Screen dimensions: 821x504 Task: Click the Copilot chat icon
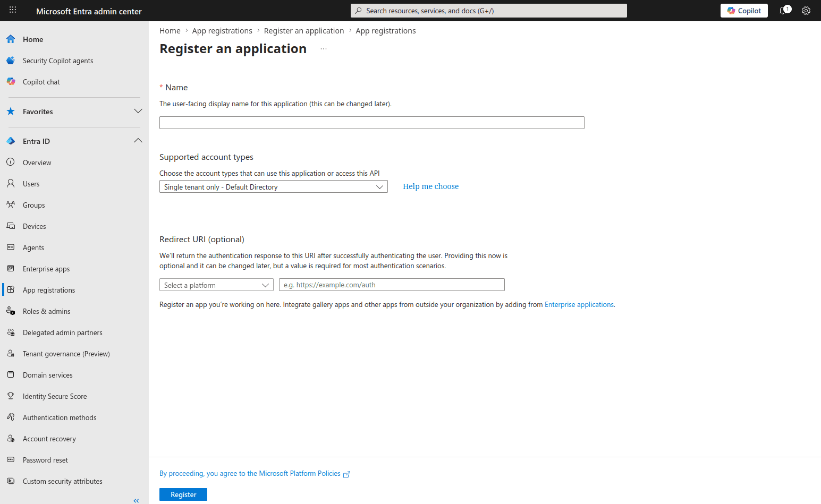[11, 81]
